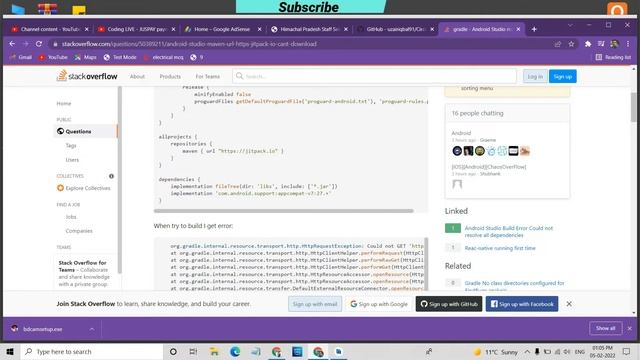Click the horizontal scrollbar under the code block
640x360 pixels.
pyautogui.click(x=284, y=211)
